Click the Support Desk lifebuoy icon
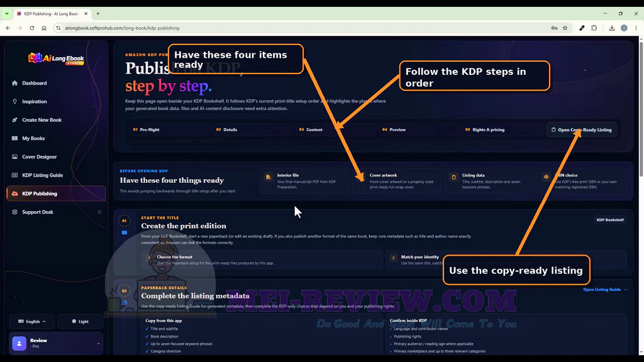 (15, 212)
